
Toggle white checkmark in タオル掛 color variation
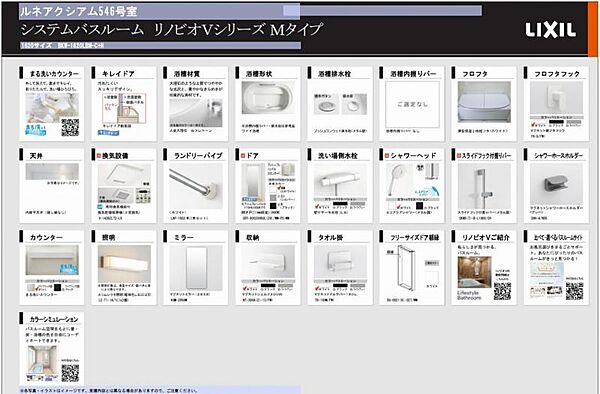318,289
